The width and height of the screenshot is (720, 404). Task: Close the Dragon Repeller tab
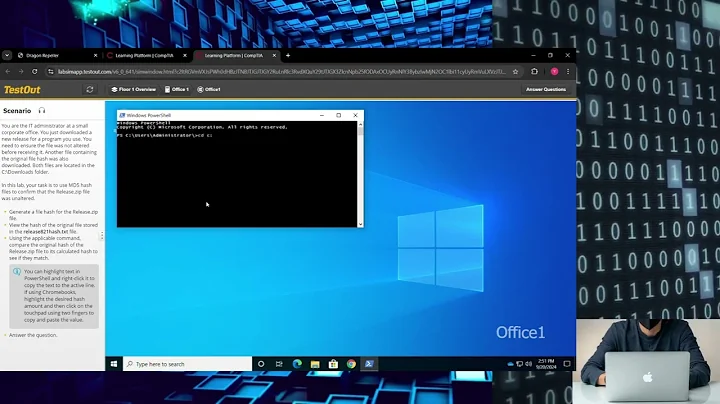tap(96, 56)
